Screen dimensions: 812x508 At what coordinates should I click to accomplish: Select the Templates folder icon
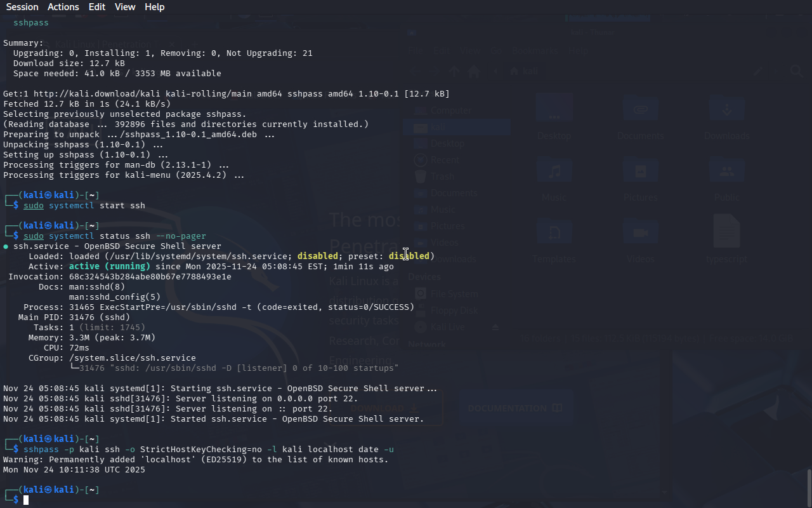[554, 232]
